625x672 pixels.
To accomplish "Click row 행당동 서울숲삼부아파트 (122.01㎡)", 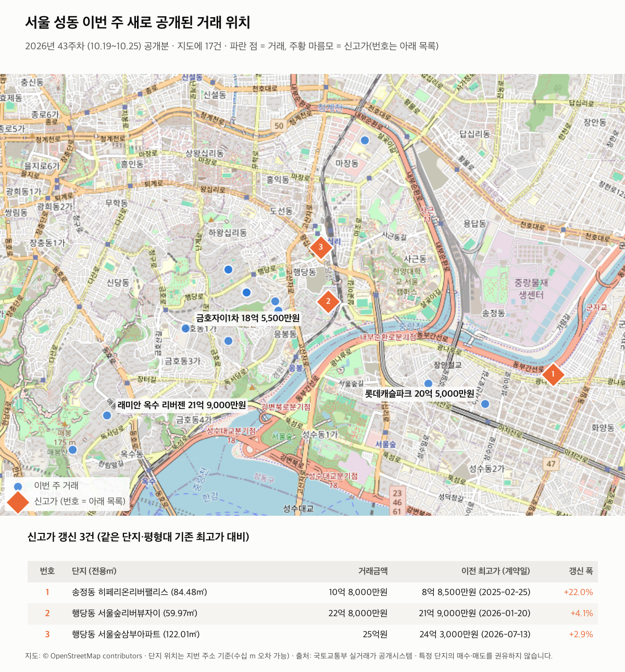I will [312, 634].
